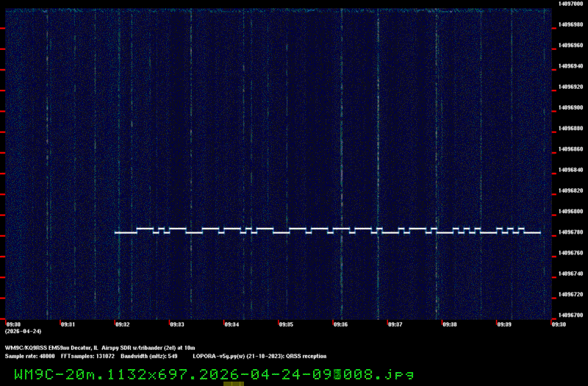Click the 09:35 time axis marker
Viewport: 588px width, 386px height.
pos(286,324)
